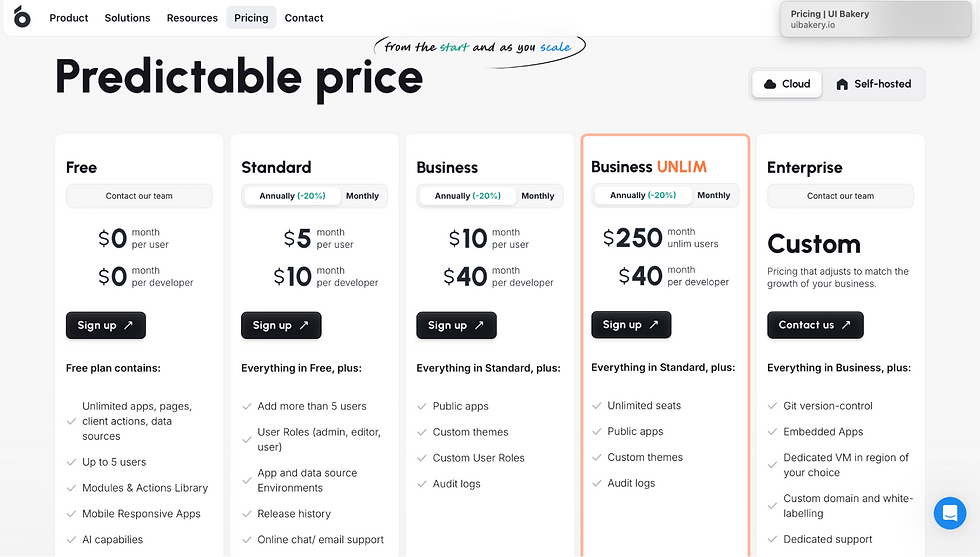
Task: Expand the Resources menu
Action: 192,18
